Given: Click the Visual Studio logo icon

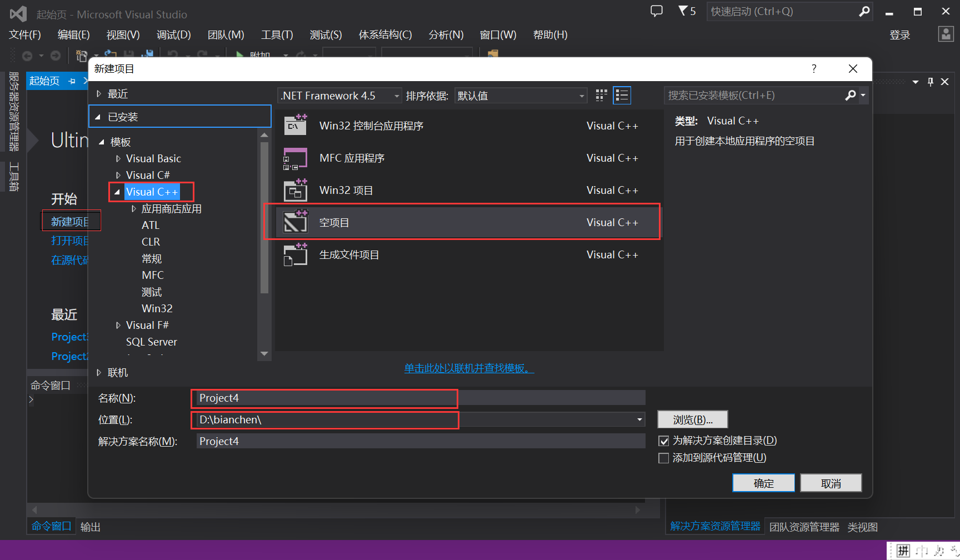Looking at the screenshot, I should tap(18, 13).
